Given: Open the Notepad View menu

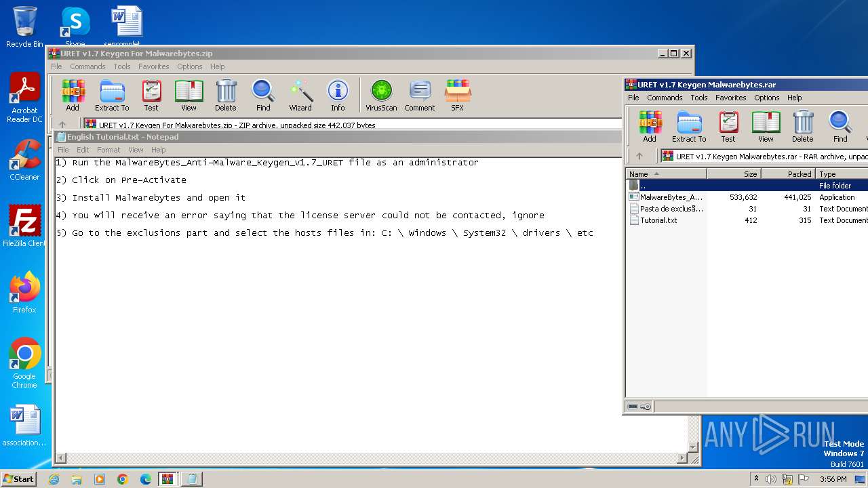Looking at the screenshot, I should [136, 150].
